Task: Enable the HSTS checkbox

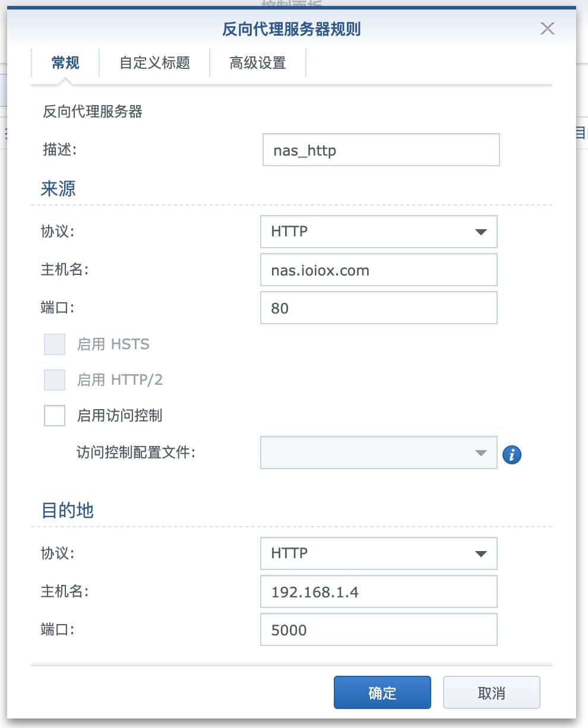Action: pos(55,344)
